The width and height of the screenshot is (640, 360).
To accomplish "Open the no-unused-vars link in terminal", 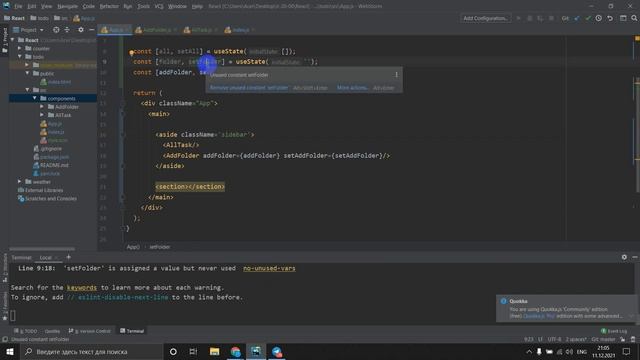I will (x=269, y=268).
